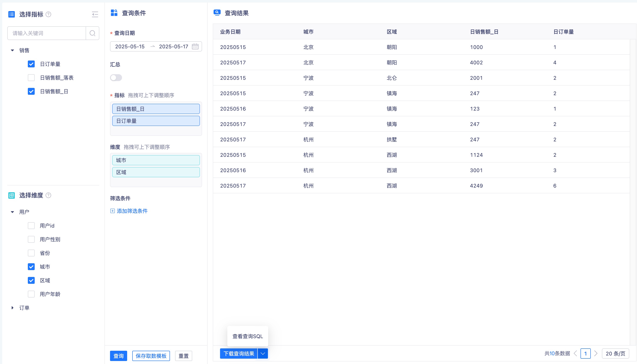637x364 pixels.
Task: Expand the 订单 dimension group
Action: pyautogui.click(x=12, y=308)
